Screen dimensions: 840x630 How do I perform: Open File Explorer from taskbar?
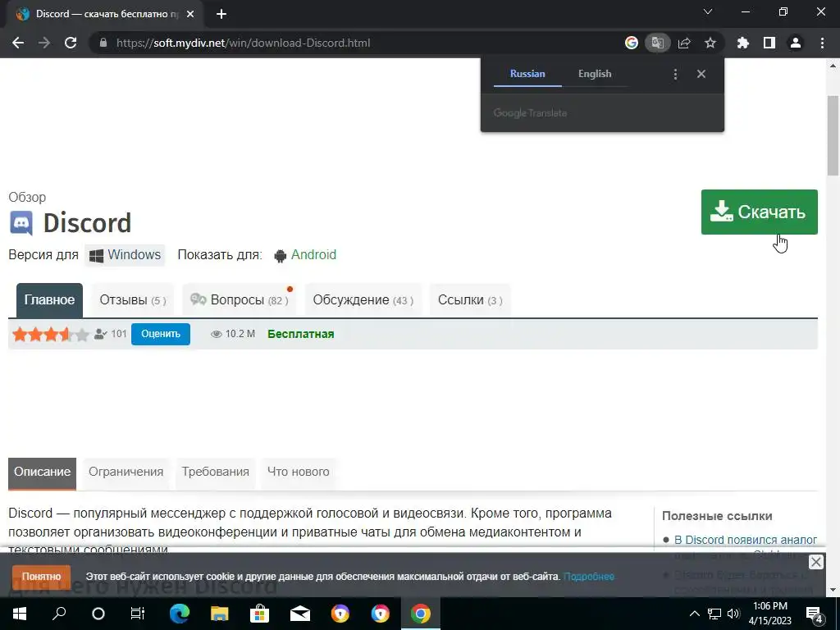(220, 614)
